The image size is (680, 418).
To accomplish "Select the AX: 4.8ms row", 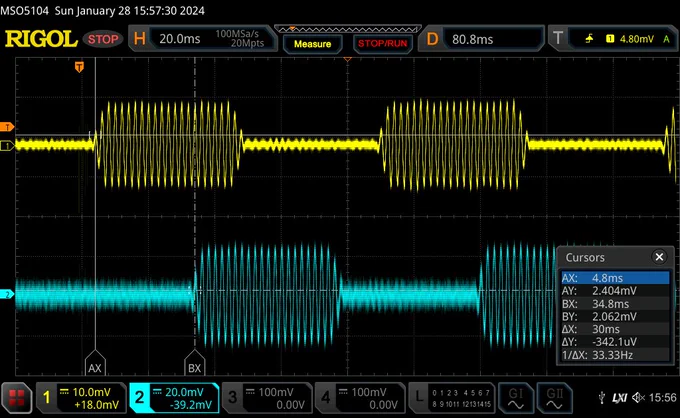I will pyautogui.click(x=615, y=278).
